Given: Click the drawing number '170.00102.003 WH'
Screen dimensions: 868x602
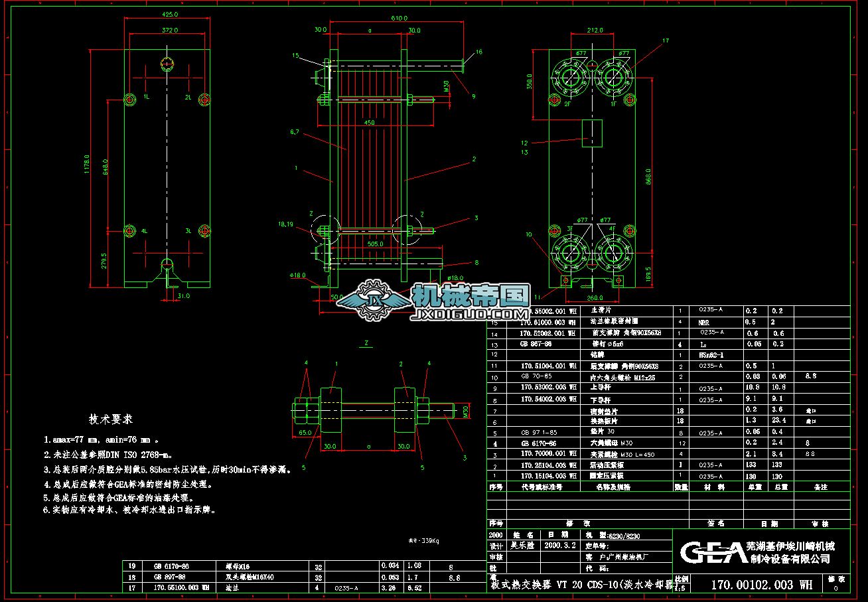Looking at the screenshot, I should coord(761,585).
